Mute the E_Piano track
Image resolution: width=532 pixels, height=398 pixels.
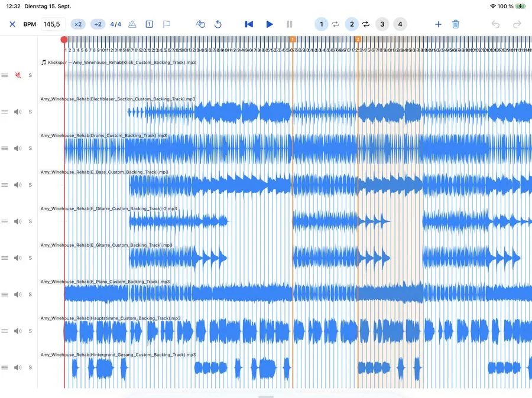pos(18,294)
